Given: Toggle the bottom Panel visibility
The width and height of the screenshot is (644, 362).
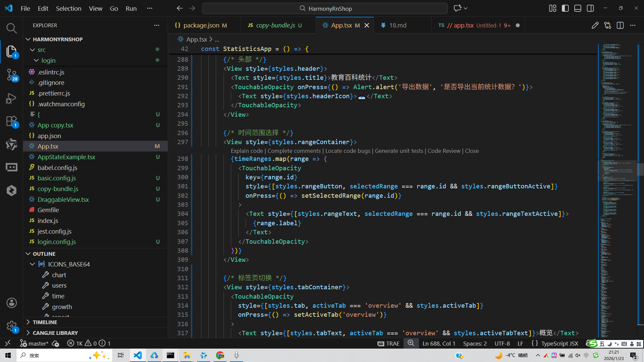Looking at the screenshot, I should 578,8.
